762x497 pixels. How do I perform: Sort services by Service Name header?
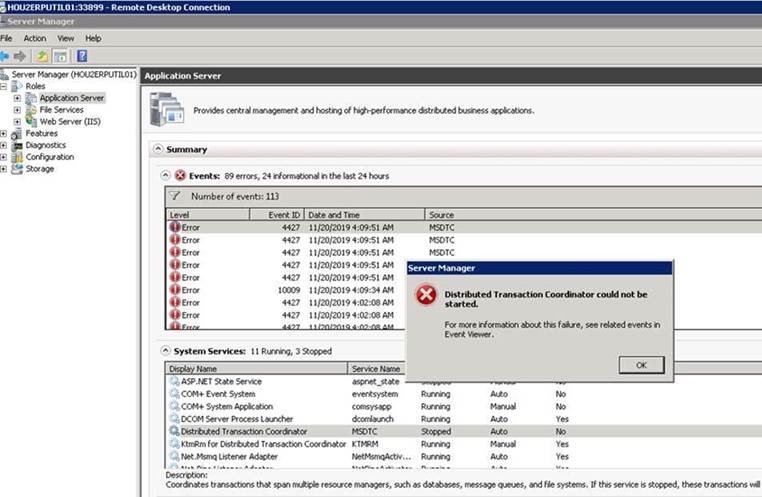coord(377,369)
